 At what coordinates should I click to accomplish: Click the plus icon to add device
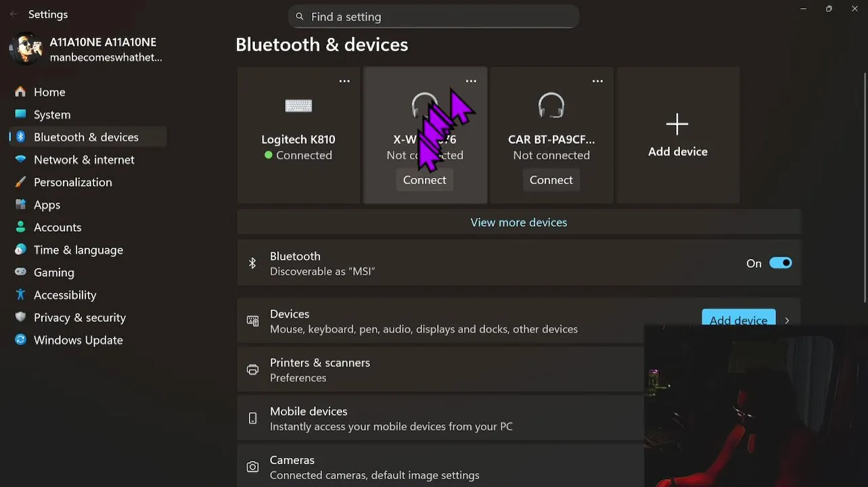click(x=677, y=124)
